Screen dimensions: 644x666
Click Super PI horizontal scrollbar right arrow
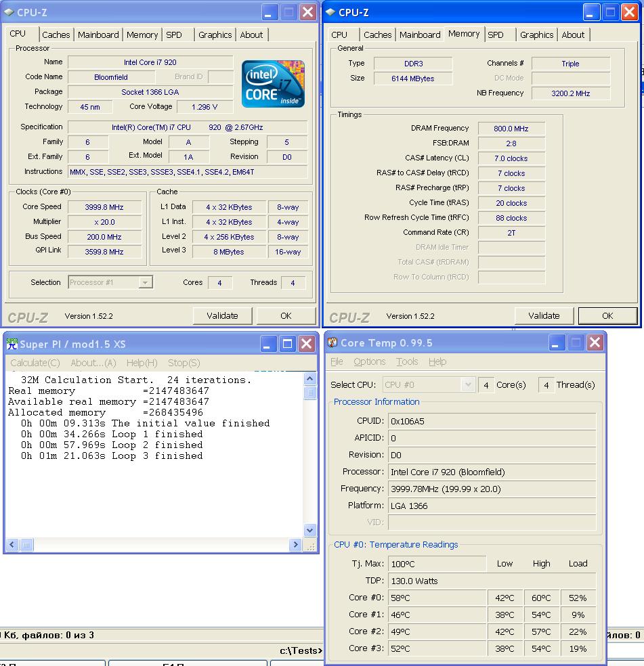(295, 545)
